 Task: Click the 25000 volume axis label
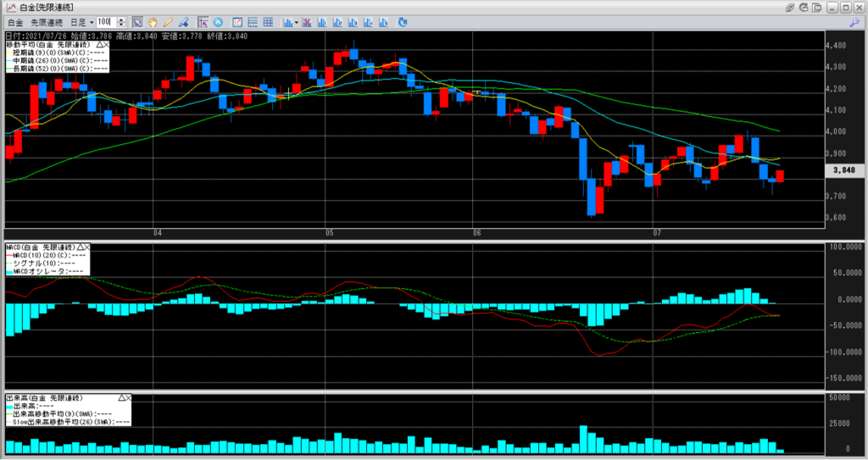point(839,424)
